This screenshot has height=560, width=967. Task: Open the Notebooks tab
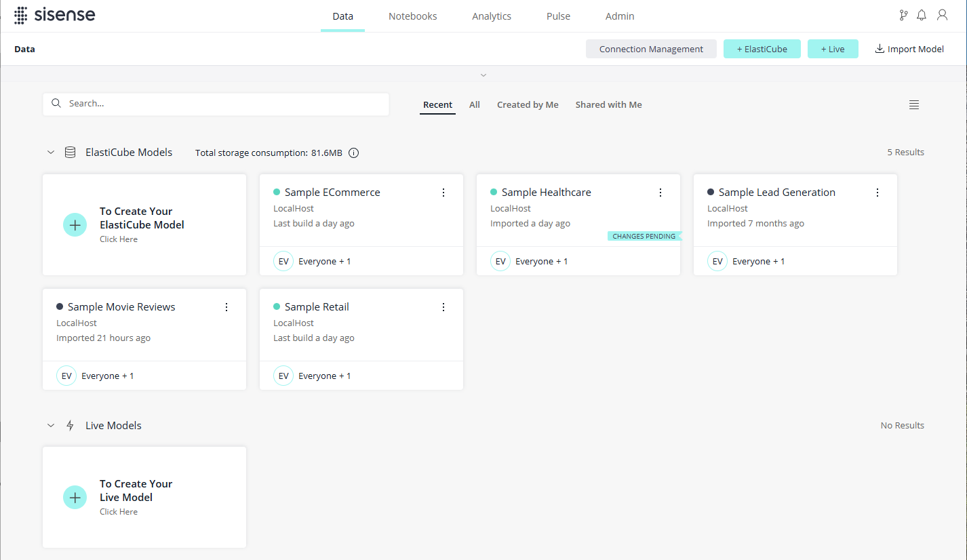[413, 16]
